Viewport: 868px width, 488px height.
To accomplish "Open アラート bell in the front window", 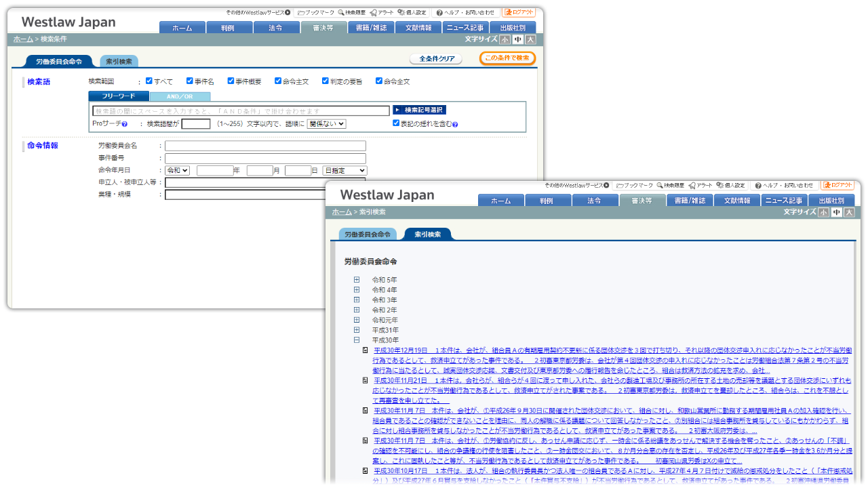I will click(x=692, y=186).
